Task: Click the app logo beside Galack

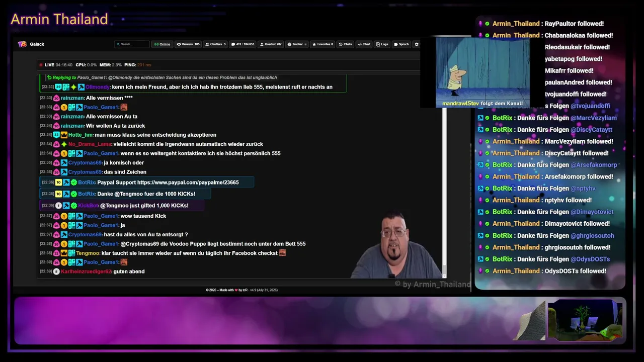Action: (x=22, y=44)
